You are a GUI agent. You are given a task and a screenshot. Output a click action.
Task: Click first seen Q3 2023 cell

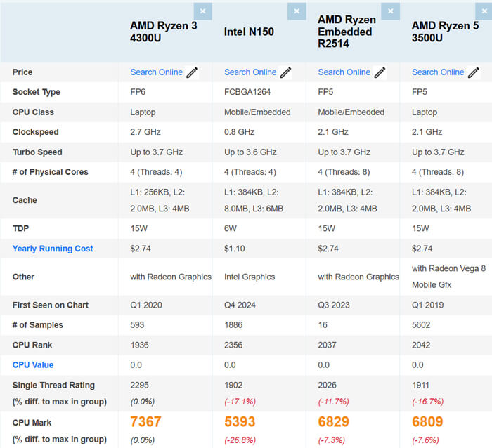click(334, 305)
